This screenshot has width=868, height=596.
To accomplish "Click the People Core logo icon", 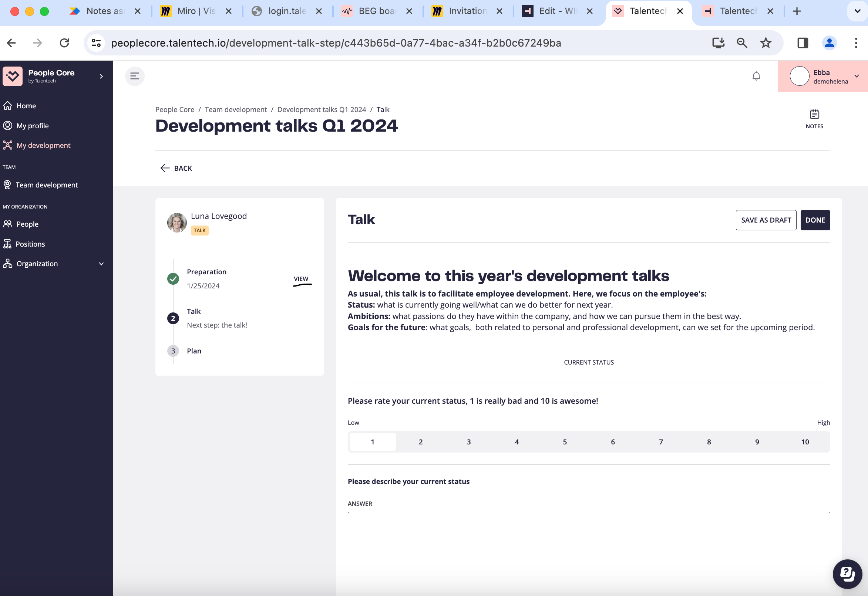I will click(13, 76).
